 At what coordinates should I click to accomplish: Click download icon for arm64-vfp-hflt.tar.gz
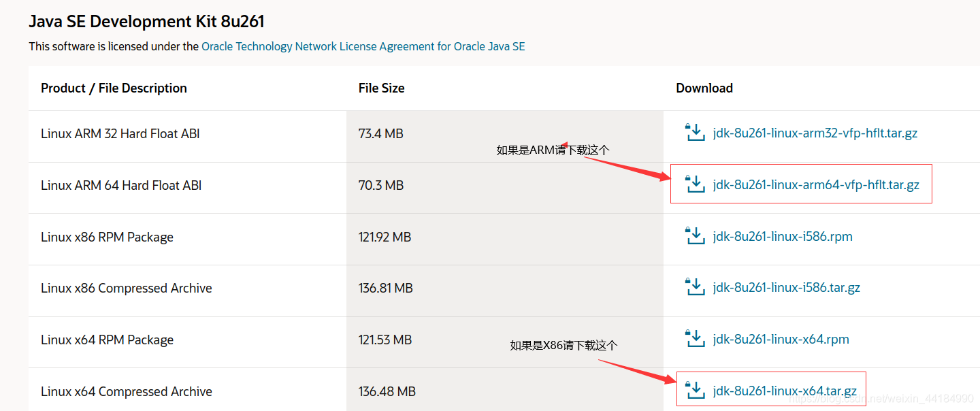[694, 184]
